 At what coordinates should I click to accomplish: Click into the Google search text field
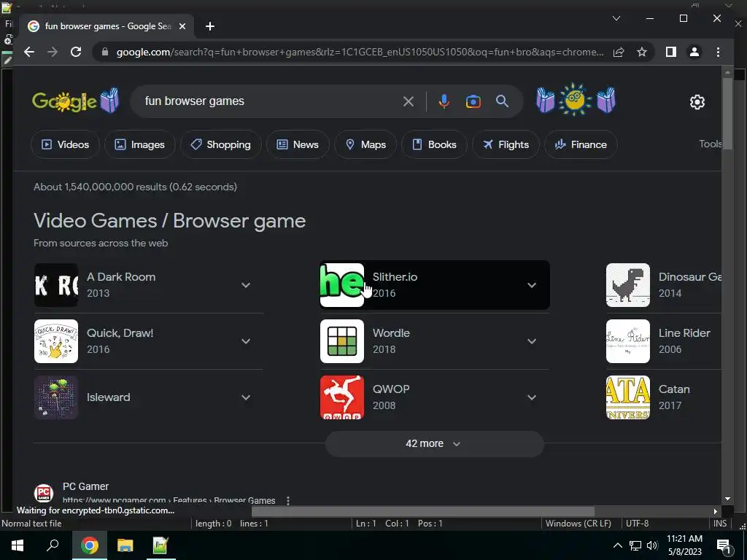(271, 101)
